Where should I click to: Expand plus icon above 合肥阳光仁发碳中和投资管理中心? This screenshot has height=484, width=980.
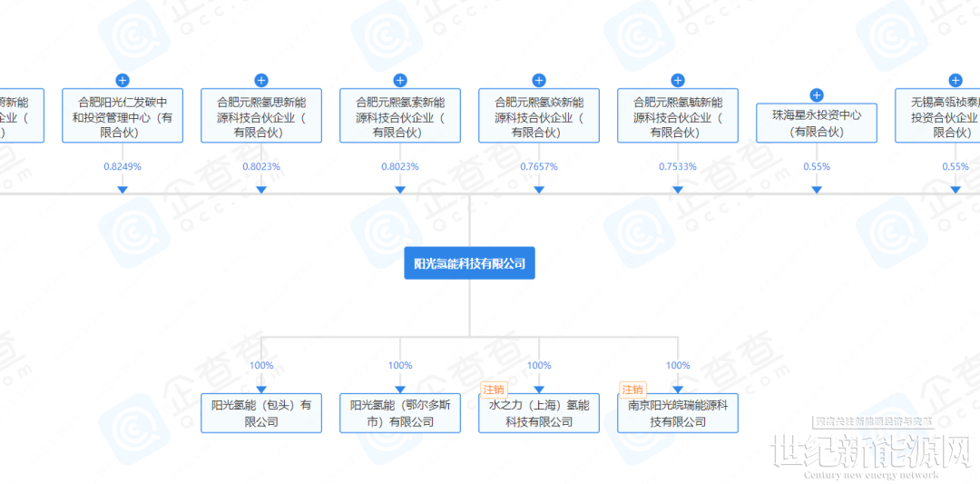pyautogui.click(x=122, y=80)
